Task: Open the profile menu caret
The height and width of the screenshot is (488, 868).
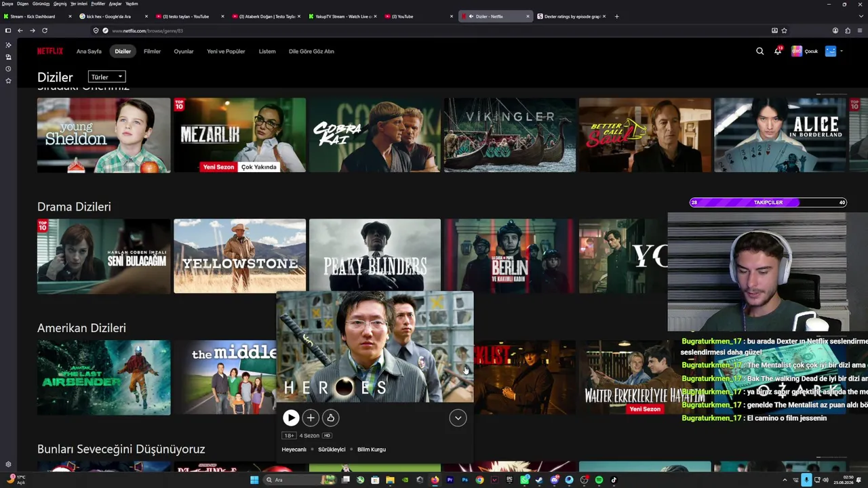Action: (842, 51)
